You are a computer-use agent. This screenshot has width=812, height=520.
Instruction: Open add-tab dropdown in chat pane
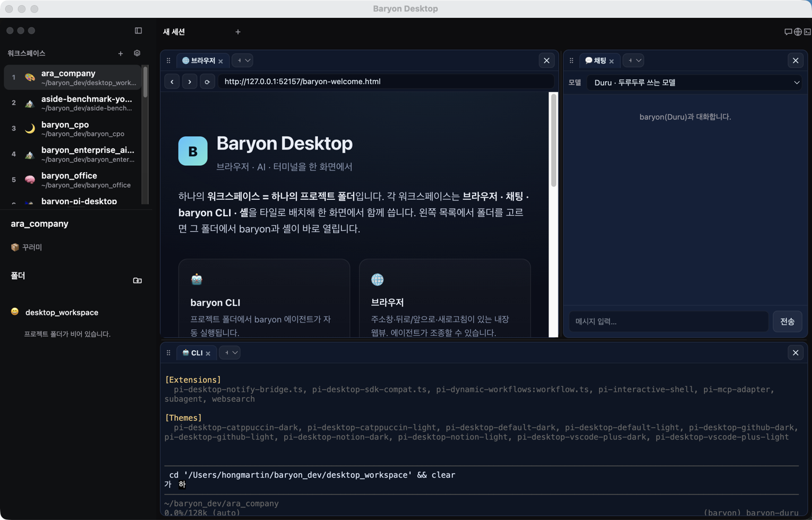coord(634,60)
